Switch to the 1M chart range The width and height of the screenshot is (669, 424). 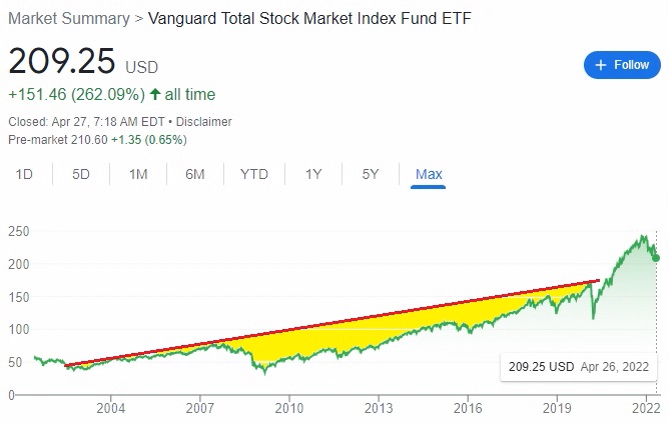138,174
